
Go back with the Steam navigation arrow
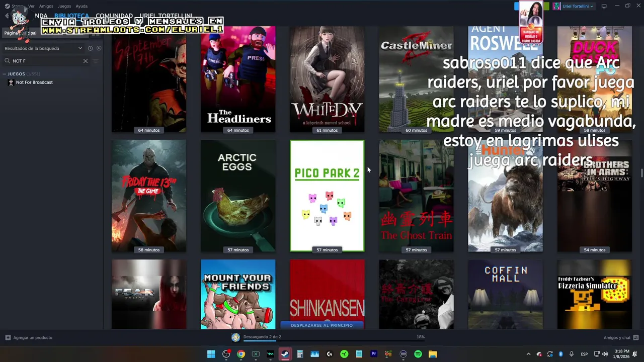7,16
